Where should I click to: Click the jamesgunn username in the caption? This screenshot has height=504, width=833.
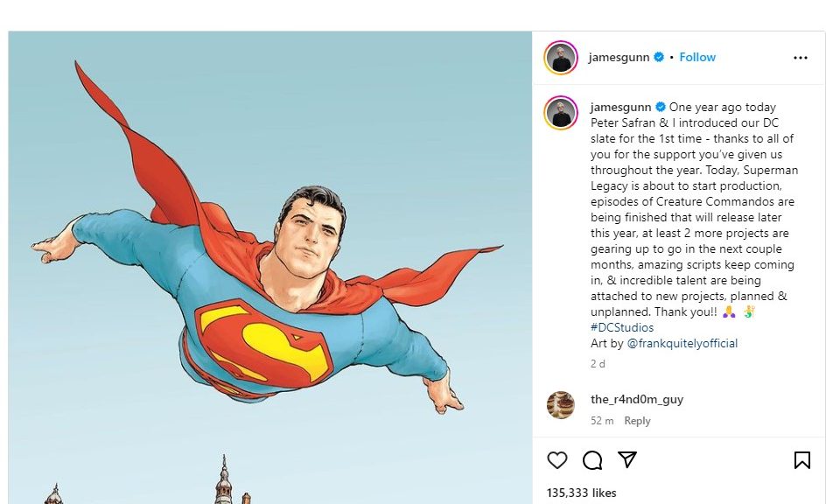coord(620,108)
